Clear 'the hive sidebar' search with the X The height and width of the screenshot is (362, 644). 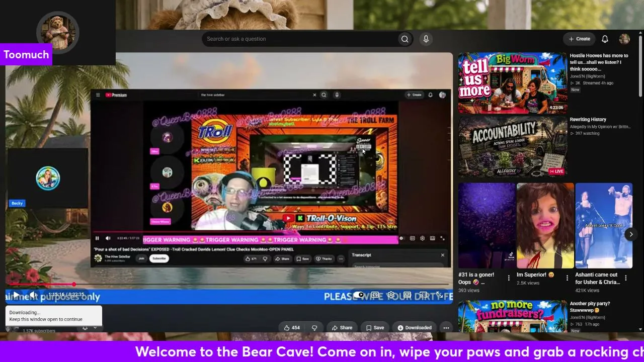(x=315, y=95)
